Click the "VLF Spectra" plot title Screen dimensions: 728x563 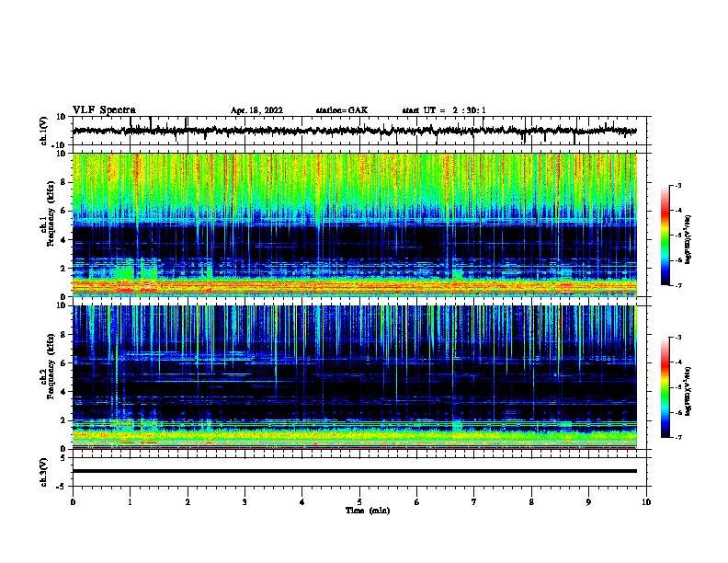click(104, 110)
